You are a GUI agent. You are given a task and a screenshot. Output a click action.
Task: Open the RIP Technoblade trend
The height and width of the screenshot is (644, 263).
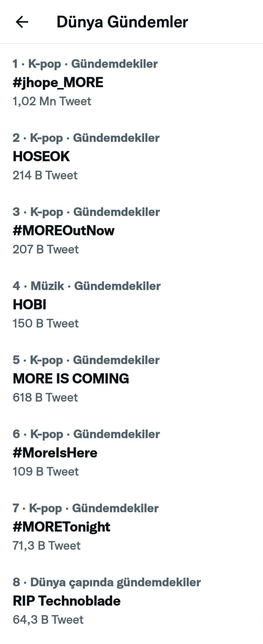[67, 601]
